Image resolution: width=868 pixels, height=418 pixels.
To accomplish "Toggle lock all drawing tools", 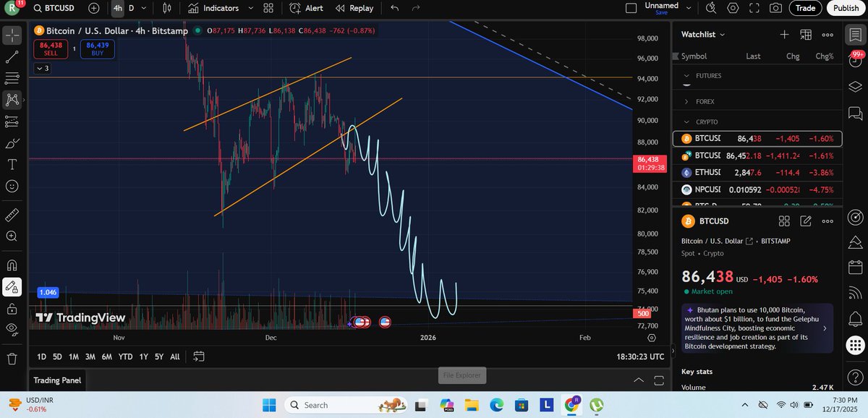I will pyautogui.click(x=12, y=309).
